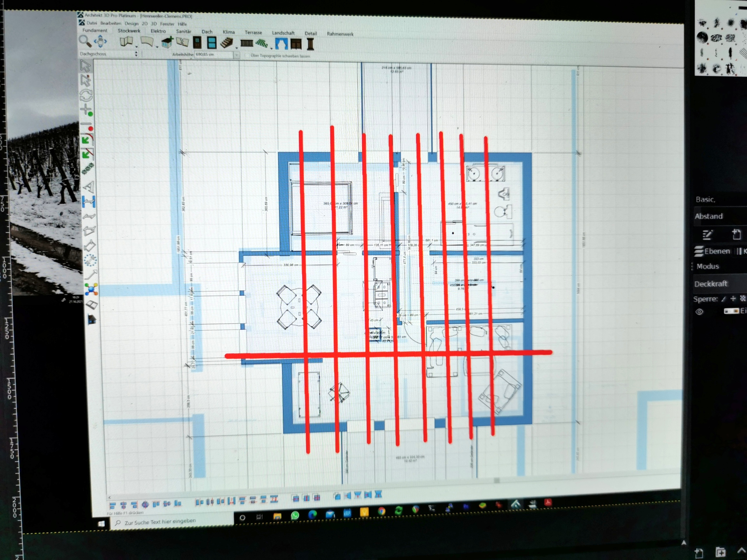Toggle layer visibility eye in GIMP panel
The height and width of the screenshot is (560, 747).
(699, 312)
